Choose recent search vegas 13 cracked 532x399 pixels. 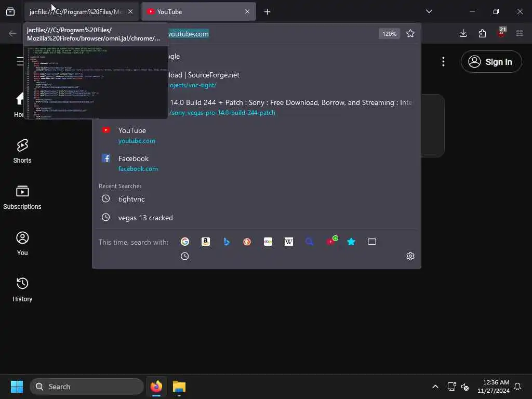click(x=257, y=218)
